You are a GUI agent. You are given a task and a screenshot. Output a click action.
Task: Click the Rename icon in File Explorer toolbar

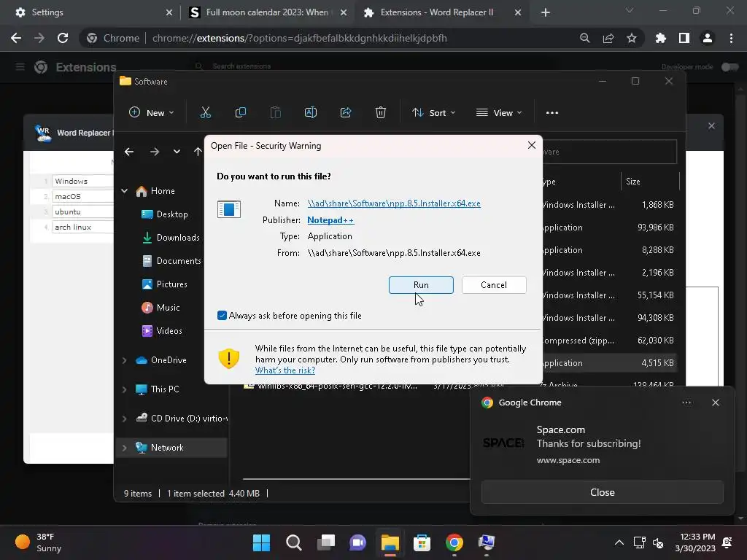coord(311,112)
